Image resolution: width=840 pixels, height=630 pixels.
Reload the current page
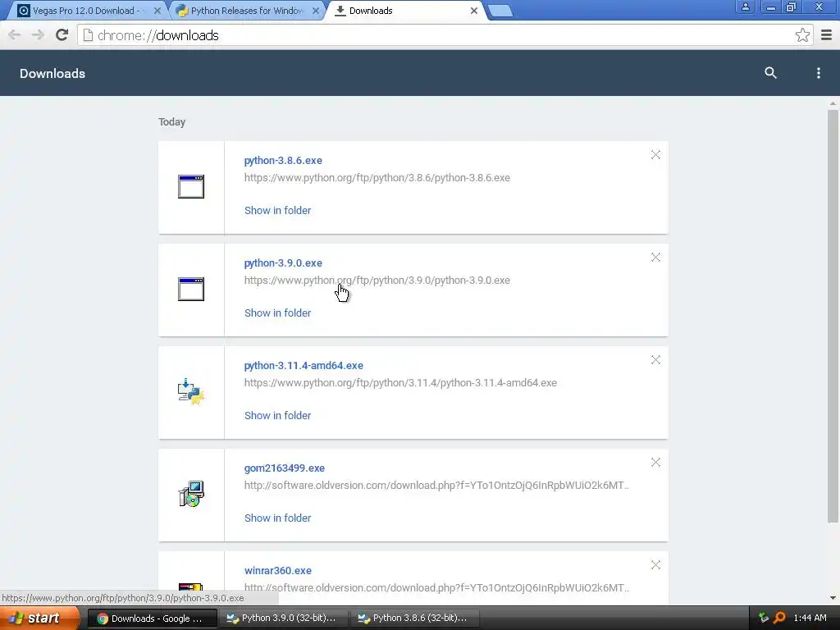coord(62,35)
